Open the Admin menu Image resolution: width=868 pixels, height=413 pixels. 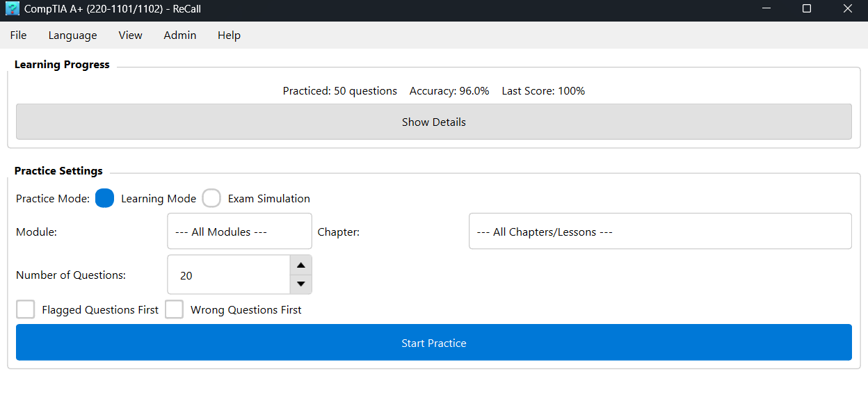click(179, 35)
